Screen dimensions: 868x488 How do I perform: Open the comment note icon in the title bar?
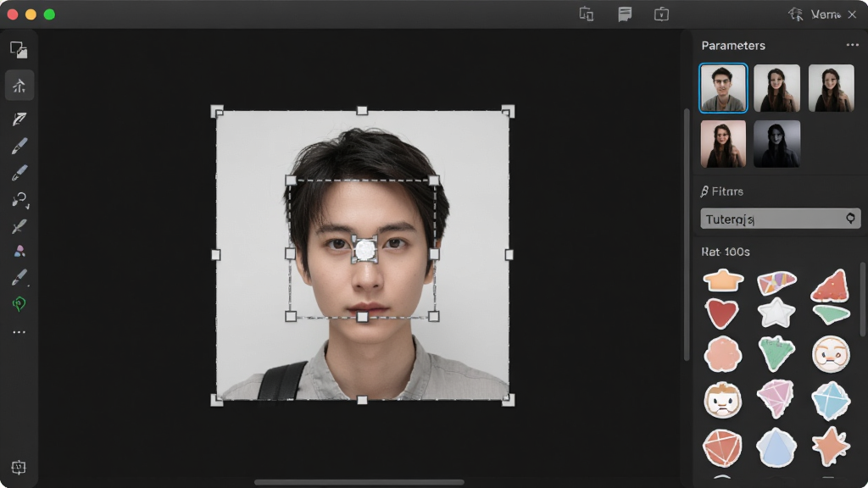pos(625,14)
